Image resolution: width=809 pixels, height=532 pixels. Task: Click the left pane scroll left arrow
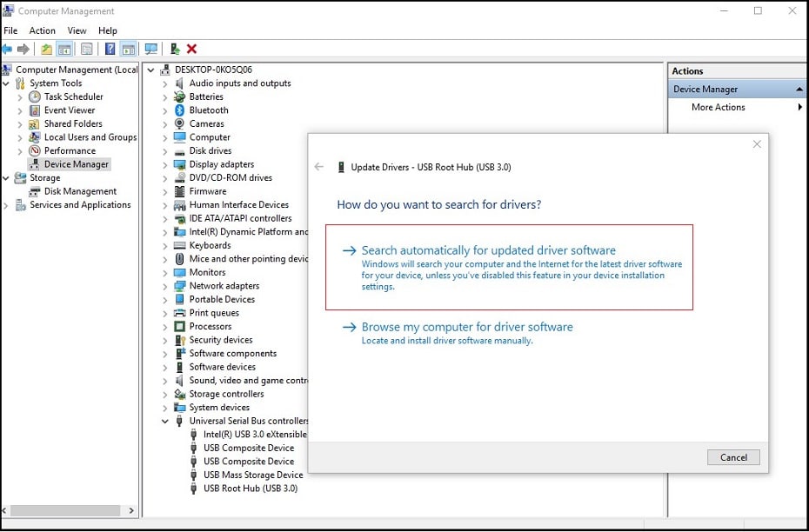coord(5,510)
